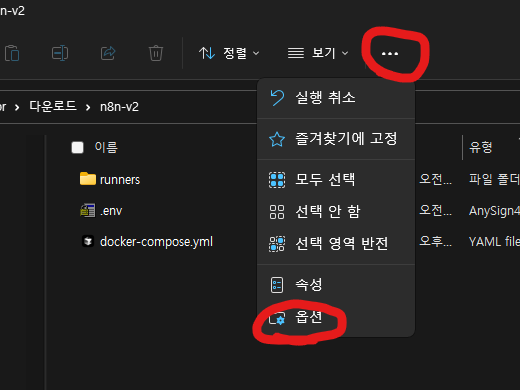
Task: Choose 선택 영역 반전 menu entry
Action: coord(336,243)
